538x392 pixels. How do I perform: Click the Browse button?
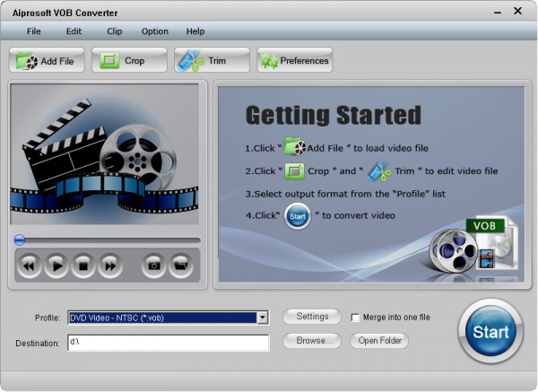tap(312, 341)
